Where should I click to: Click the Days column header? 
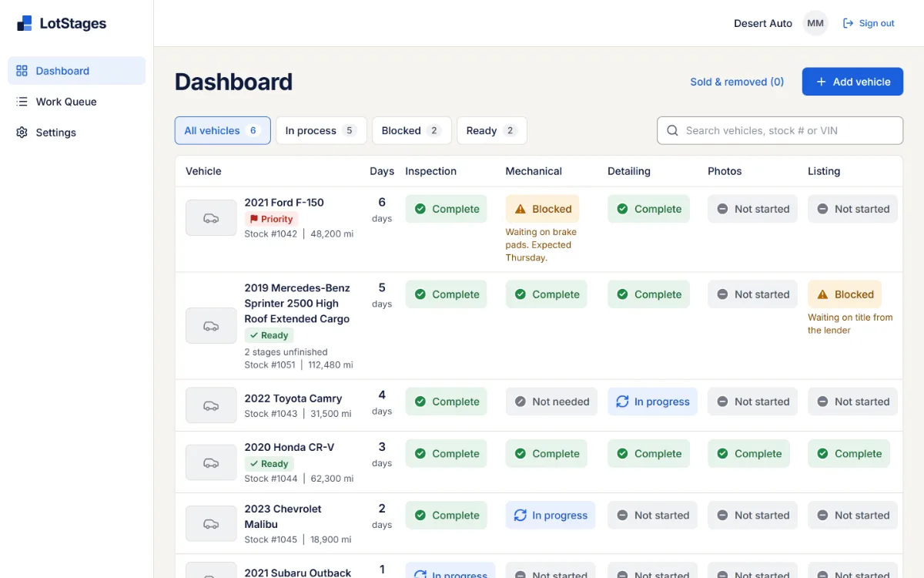(382, 171)
